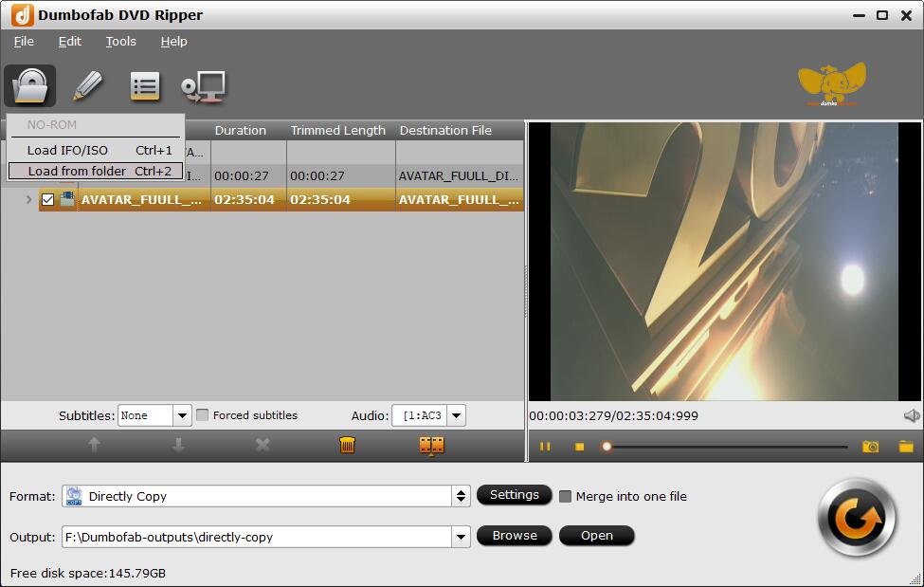Choose Load IFO/ISO menu entry
Screen dimensions: 924x587
point(96,151)
